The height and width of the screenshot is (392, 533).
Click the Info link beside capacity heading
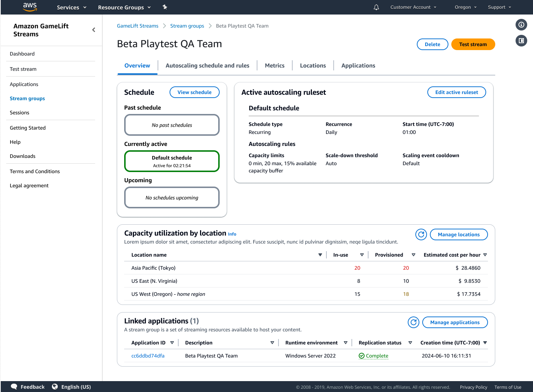coord(232,234)
